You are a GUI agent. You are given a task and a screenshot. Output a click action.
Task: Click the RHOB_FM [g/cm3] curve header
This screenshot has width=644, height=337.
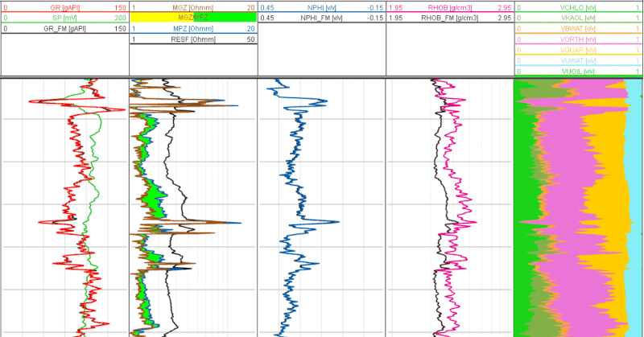point(449,17)
